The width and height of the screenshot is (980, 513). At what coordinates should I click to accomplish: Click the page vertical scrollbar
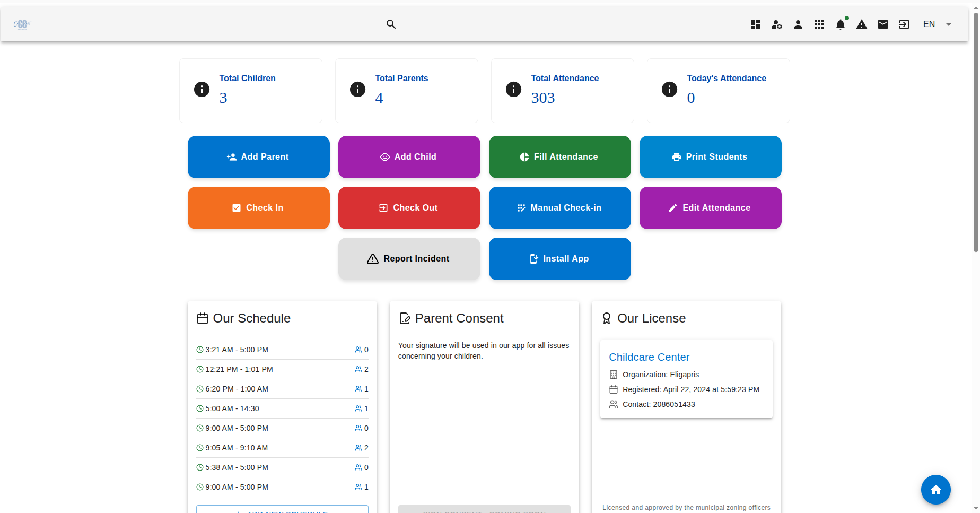coord(976,133)
